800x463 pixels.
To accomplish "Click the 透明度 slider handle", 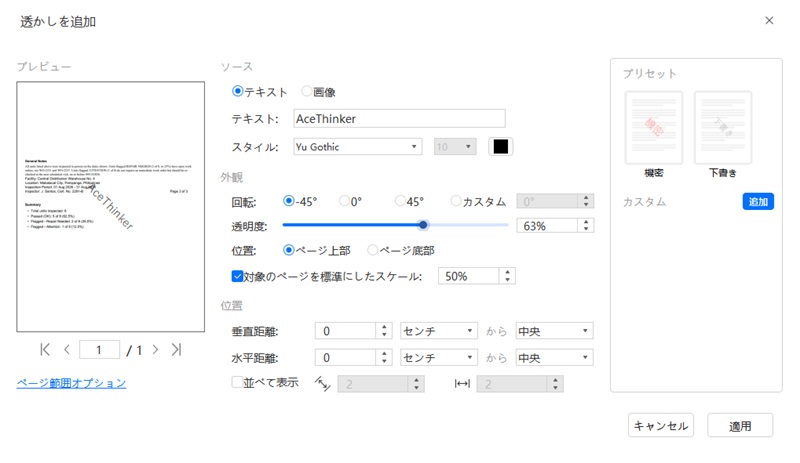I will click(423, 225).
